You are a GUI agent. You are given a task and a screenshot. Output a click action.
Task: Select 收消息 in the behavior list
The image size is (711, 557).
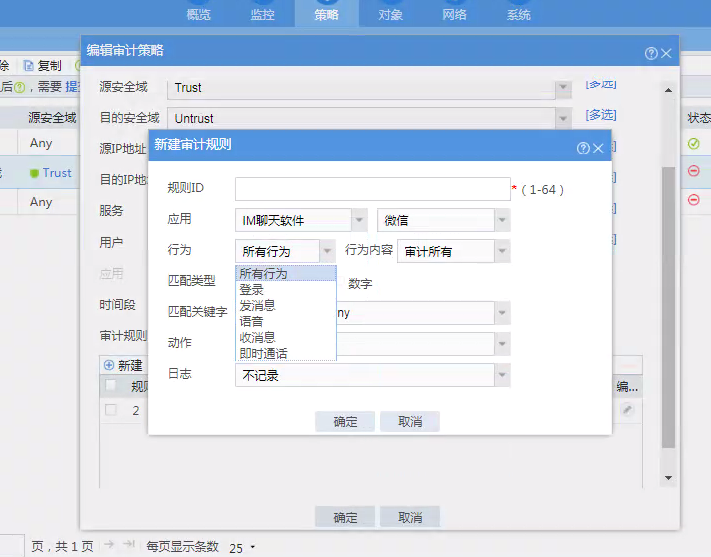click(286, 337)
